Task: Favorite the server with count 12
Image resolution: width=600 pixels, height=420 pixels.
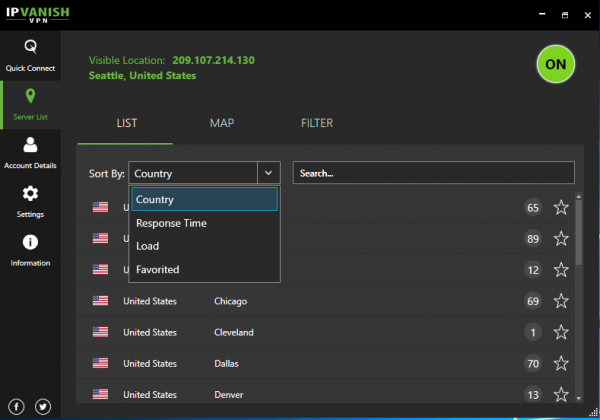Action: pyautogui.click(x=561, y=270)
